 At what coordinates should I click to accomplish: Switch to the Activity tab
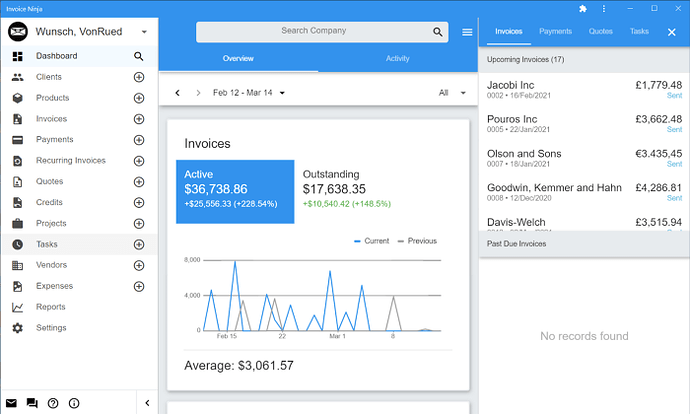coord(398,59)
